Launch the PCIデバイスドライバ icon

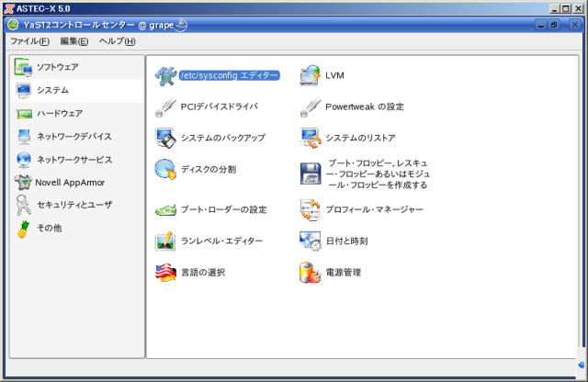[x=165, y=107]
